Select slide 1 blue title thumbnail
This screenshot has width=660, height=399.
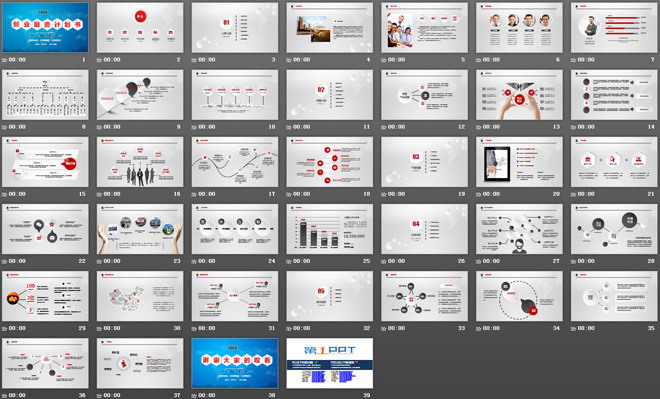click(45, 27)
